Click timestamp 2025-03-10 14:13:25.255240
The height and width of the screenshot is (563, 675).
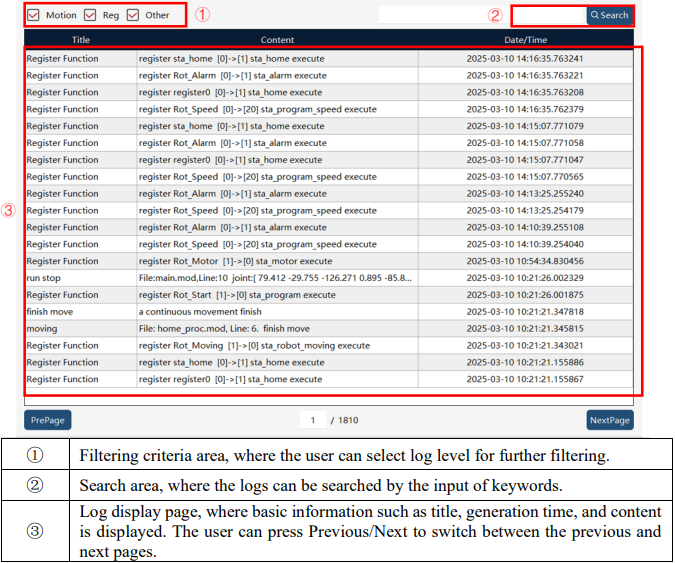click(x=525, y=194)
